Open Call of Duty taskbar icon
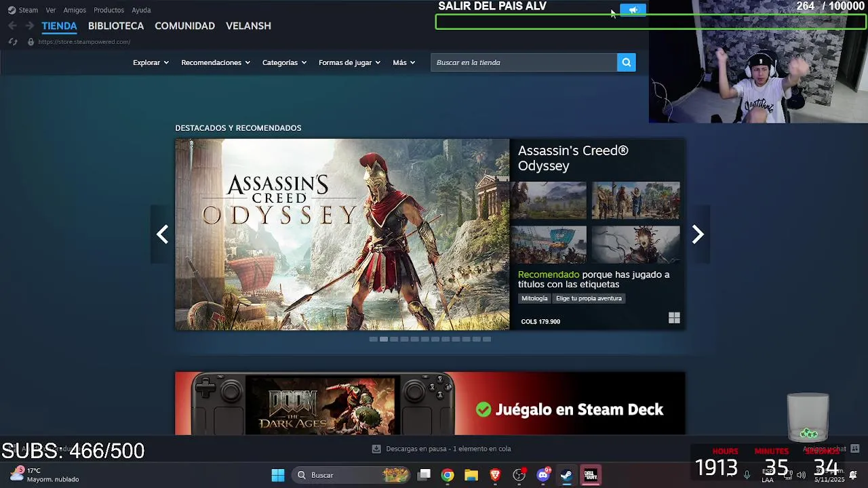This screenshot has width=868, height=488. tap(590, 475)
